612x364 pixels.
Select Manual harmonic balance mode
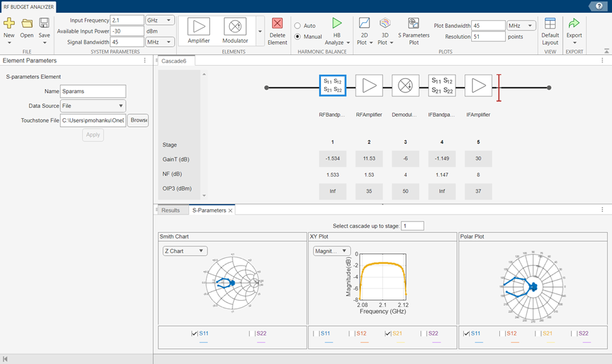298,37
